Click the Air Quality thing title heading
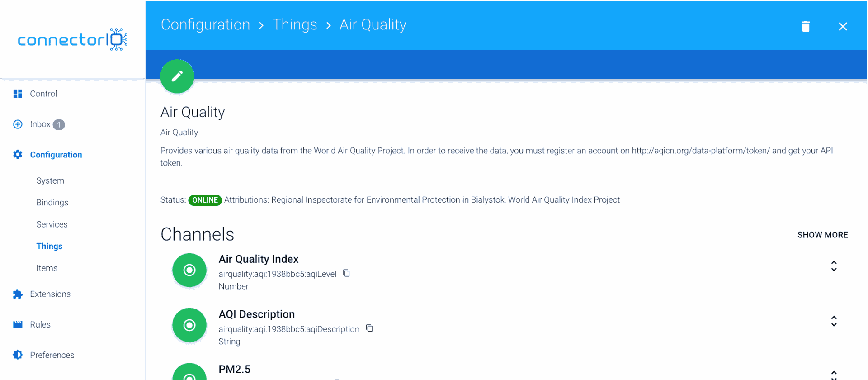Image resolution: width=868 pixels, height=380 pixels. point(193,112)
